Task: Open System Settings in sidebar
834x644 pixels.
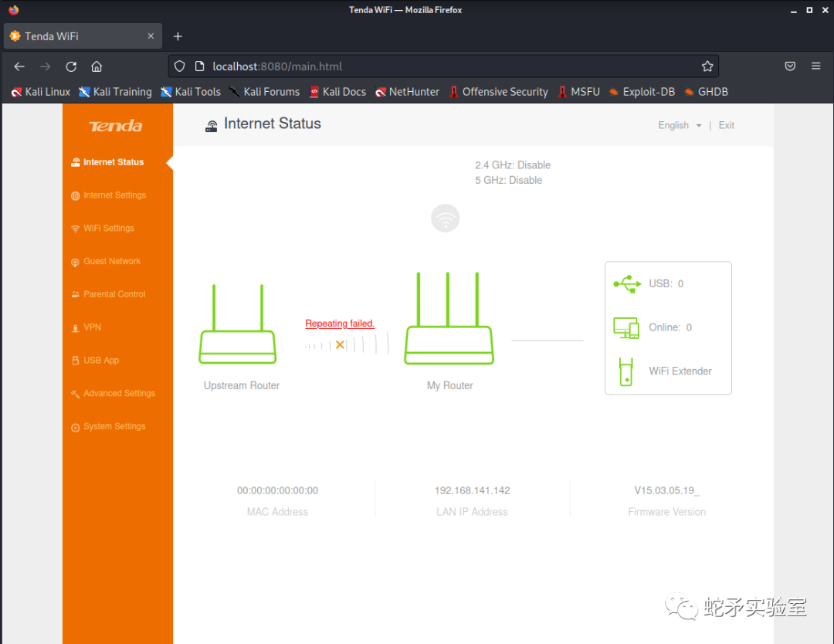Action: (x=109, y=426)
